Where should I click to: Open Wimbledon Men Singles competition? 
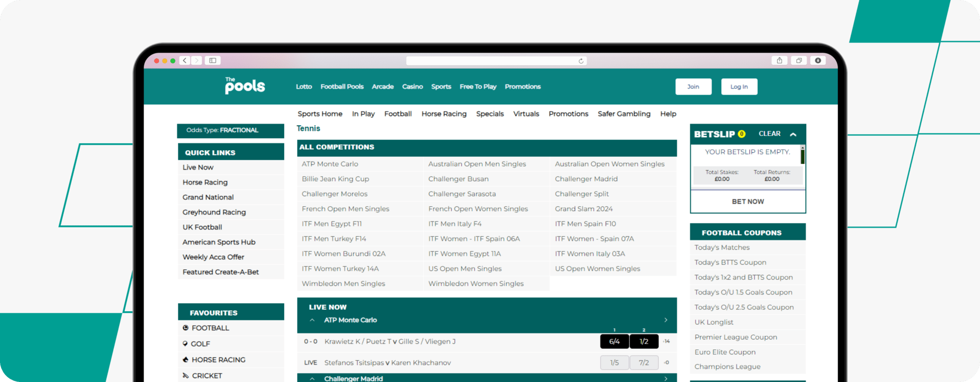coord(344,284)
